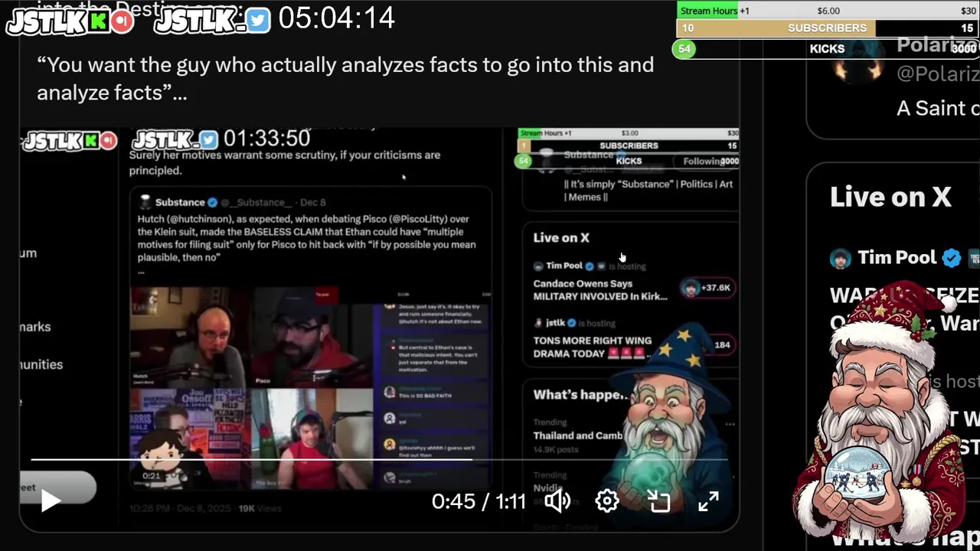Image resolution: width=980 pixels, height=551 pixels.
Task: Switch video to picture-in-picture mode
Action: tap(658, 501)
